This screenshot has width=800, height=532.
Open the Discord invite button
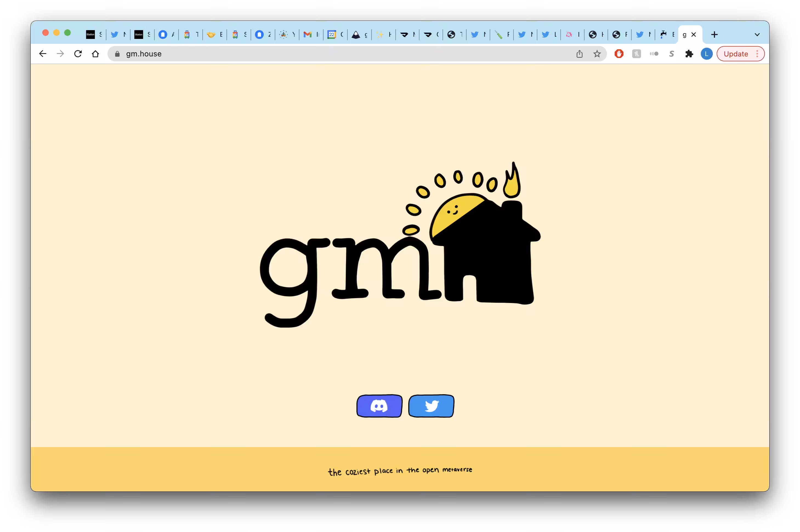point(379,406)
